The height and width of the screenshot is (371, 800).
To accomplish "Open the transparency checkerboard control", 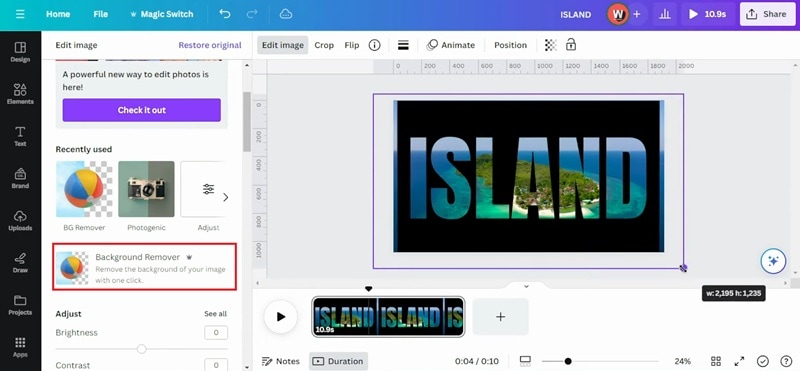I will pyautogui.click(x=551, y=45).
